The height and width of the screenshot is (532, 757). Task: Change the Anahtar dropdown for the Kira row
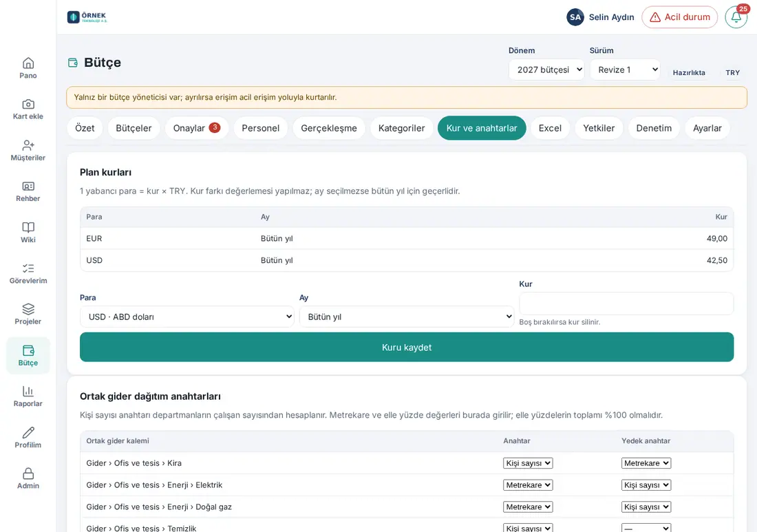(528, 463)
